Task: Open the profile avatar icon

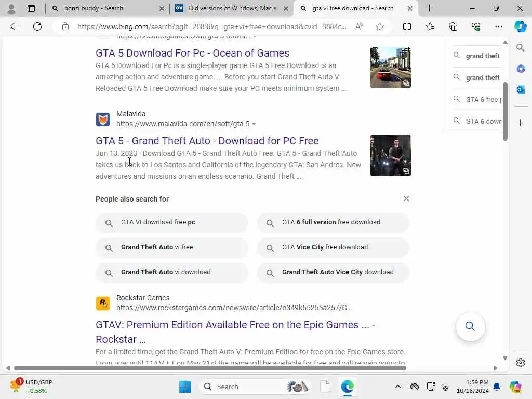Action: (x=11, y=8)
